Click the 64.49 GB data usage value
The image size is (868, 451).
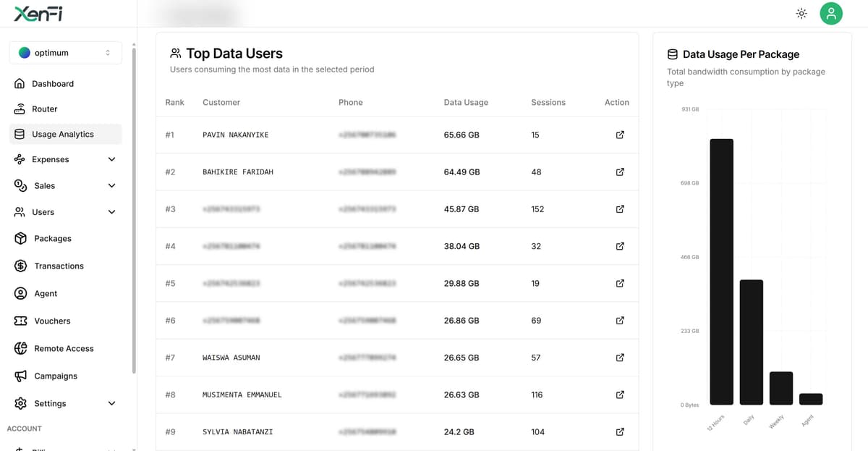coord(461,172)
